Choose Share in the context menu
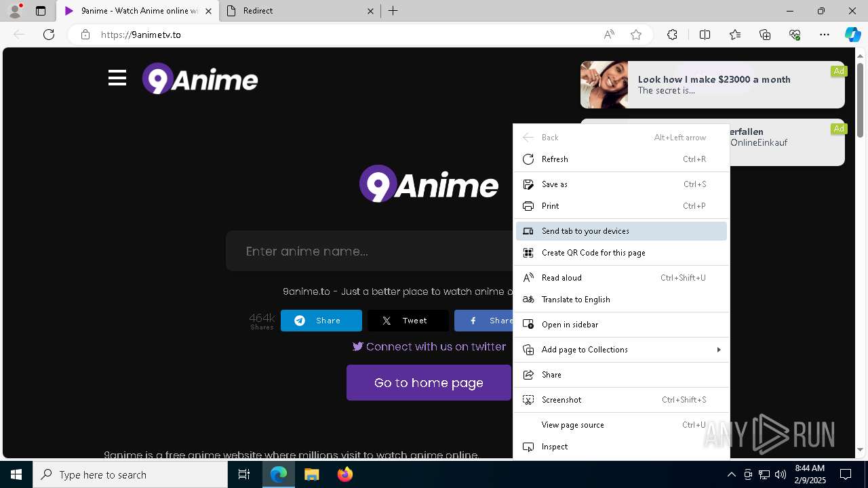 pyautogui.click(x=621, y=375)
